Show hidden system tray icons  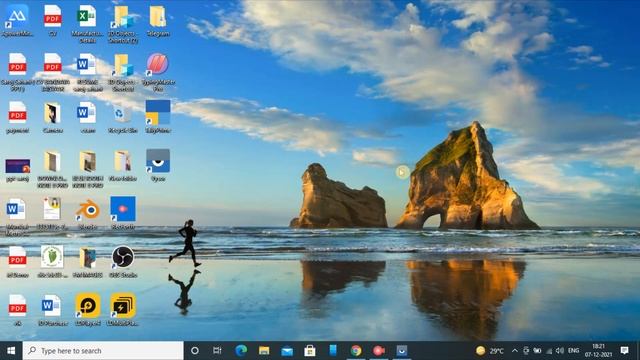pyautogui.click(x=515, y=351)
